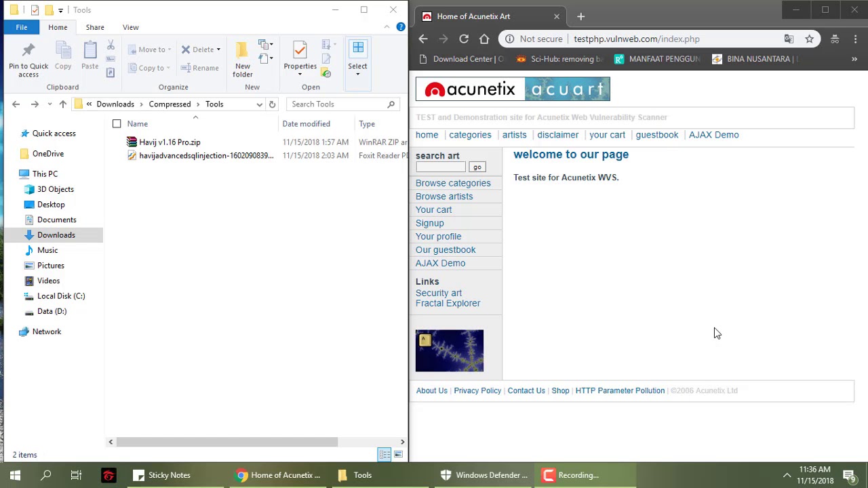Screen dimensions: 868x488
Task: Collapse the Explorer ribbon chevron
Action: click(x=387, y=27)
